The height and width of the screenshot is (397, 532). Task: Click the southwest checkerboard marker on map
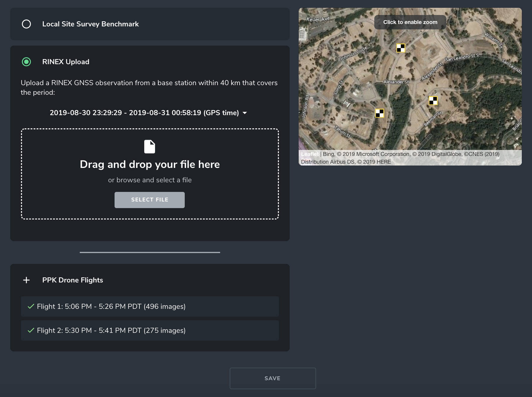coord(380,113)
